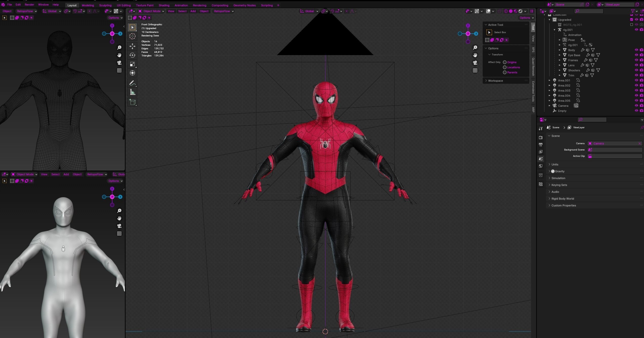
Task: Hide Body mesh in outliner
Action: tap(636, 50)
